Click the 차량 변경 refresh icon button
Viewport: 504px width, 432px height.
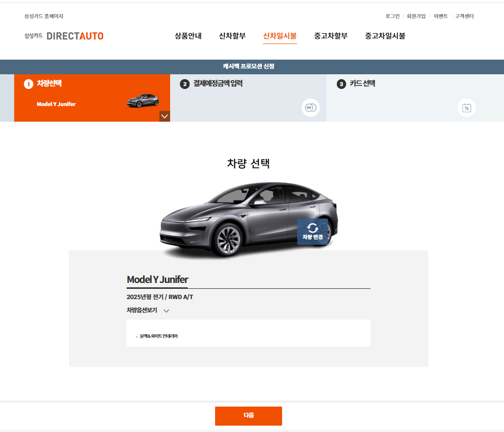tap(312, 232)
